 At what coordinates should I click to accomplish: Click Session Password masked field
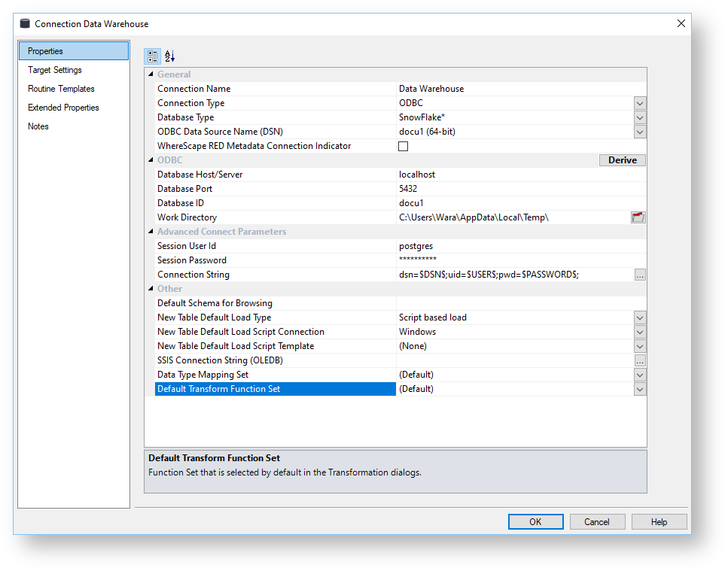pos(521,260)
